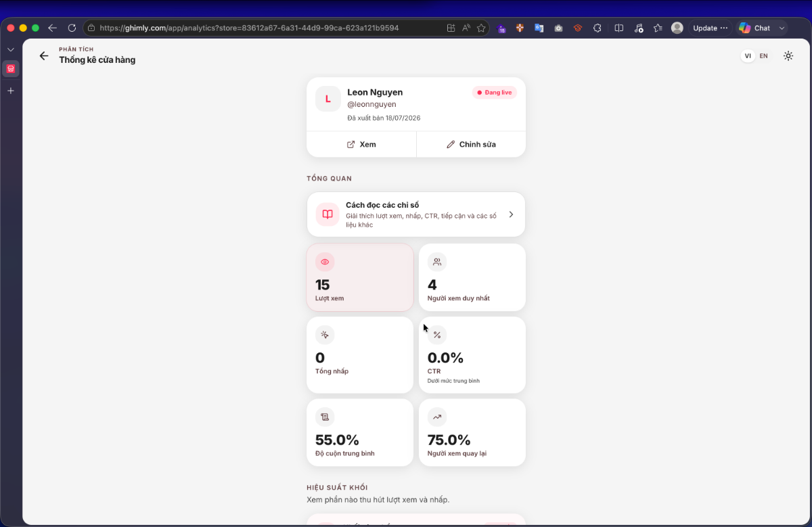The height and width of the screenshot is (527, 812).
Task: Click the browser back button
Action: (53, 28)
